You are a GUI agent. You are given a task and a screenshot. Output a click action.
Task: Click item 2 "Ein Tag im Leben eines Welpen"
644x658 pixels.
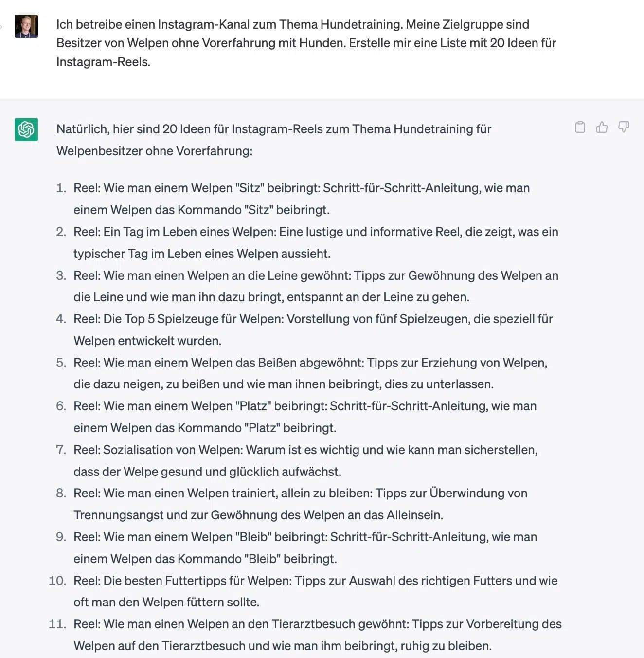(x=316, y=242)
